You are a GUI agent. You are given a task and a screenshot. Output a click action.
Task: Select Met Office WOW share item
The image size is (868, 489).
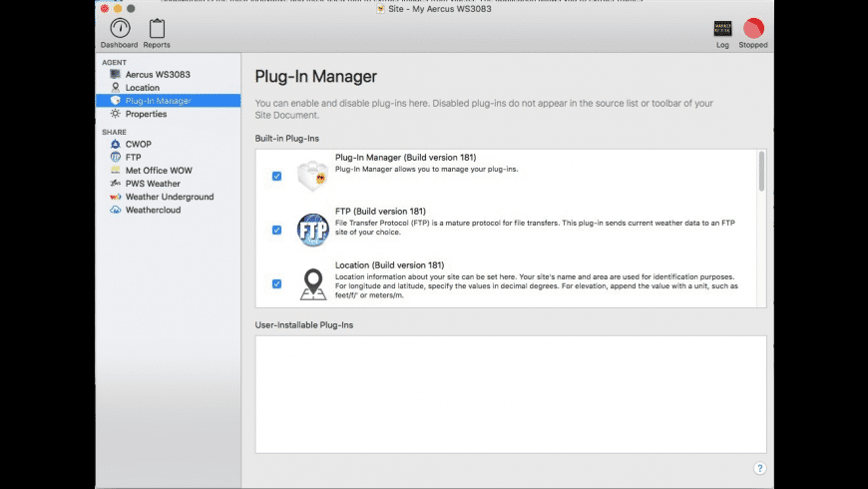[158, 171]
